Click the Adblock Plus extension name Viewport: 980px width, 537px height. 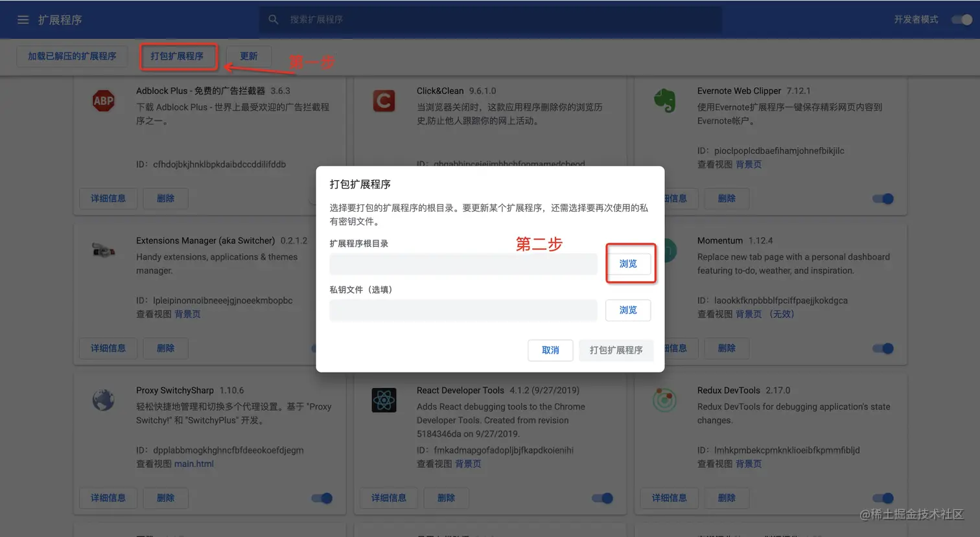(x=200, y=91)
